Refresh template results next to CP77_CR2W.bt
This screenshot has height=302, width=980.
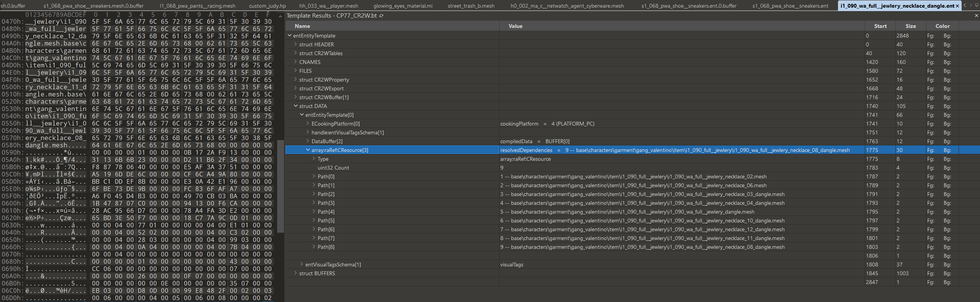click(381, 16)
